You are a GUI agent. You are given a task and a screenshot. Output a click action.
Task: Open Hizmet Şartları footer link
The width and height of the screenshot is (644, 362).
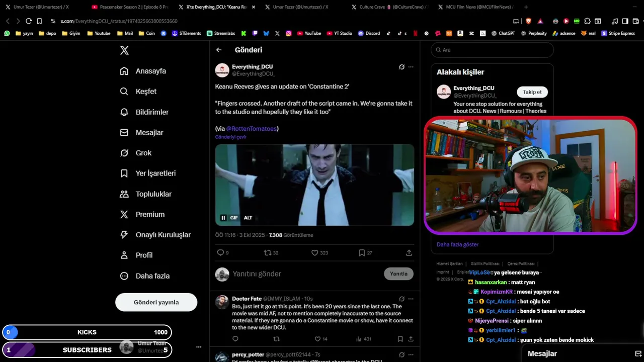point(449,264)
